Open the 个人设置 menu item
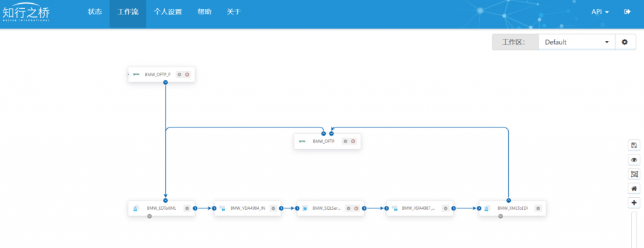 pos(167,12)
